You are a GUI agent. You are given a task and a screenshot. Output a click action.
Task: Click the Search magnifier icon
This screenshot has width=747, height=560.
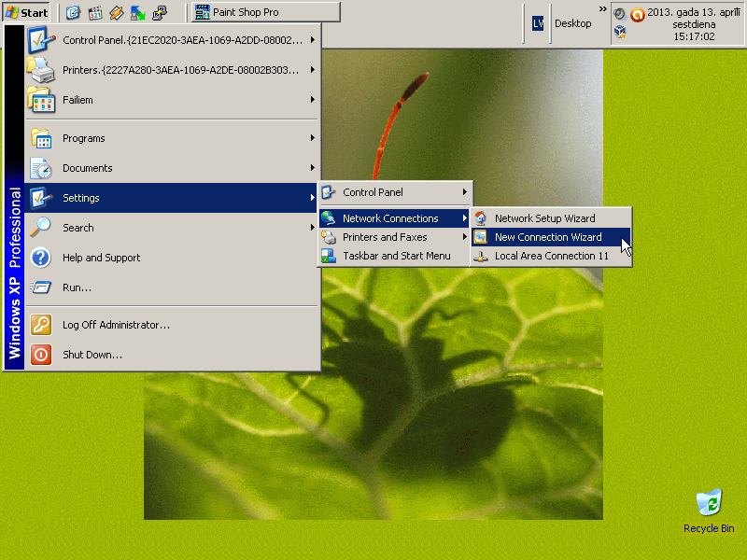pos(41,228)
